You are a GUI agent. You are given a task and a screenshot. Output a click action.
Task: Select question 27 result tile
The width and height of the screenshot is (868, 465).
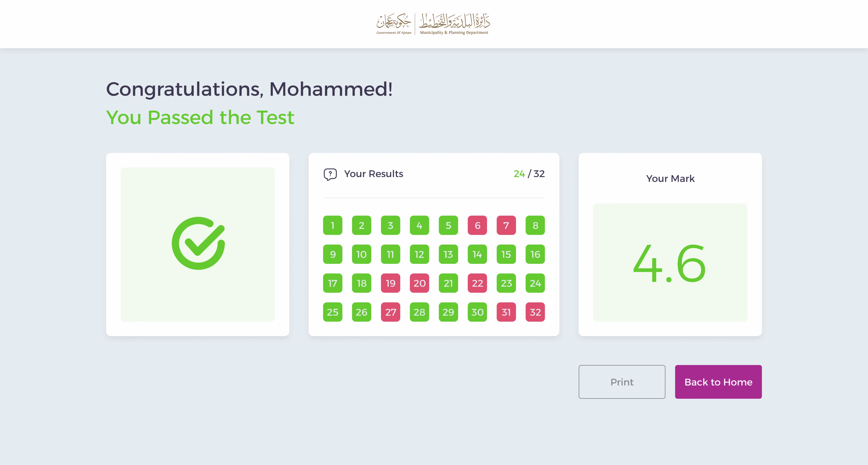(391, 312)
